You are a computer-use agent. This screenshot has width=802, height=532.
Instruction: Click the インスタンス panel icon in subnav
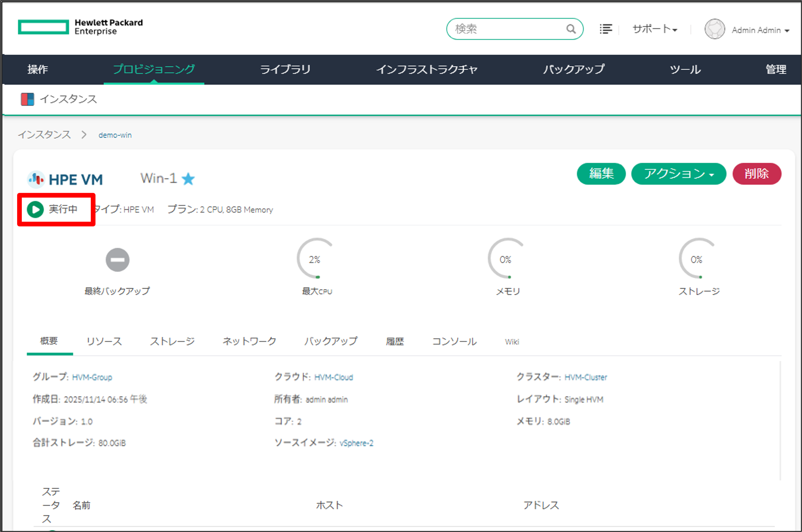(27, 99)
